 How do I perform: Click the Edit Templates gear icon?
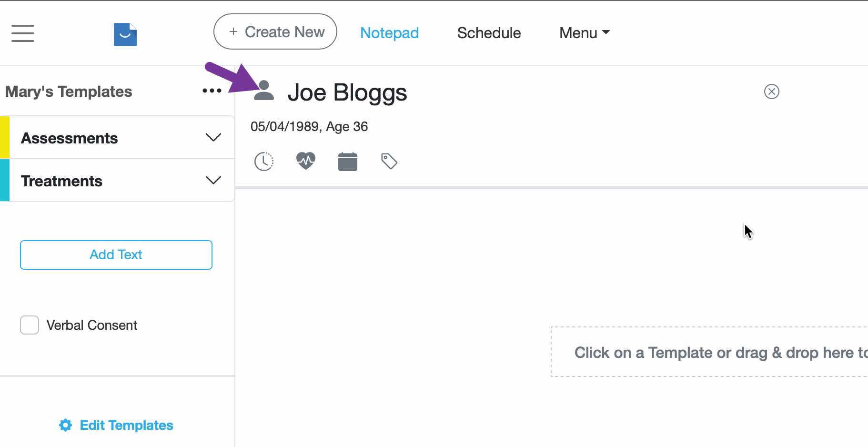(x=66, y=425)
